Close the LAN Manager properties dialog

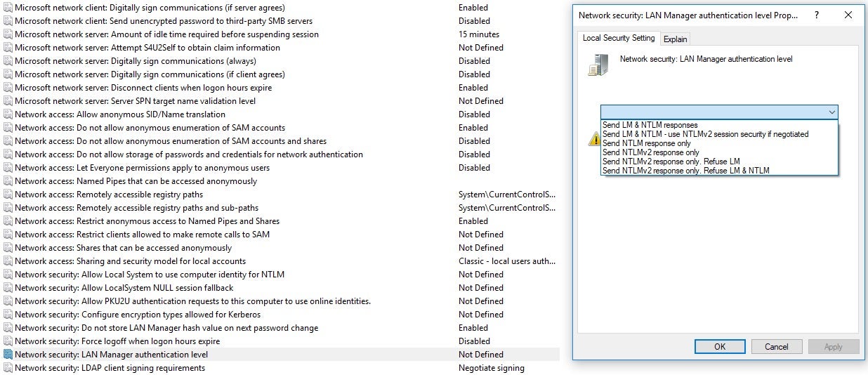[848, 15]
